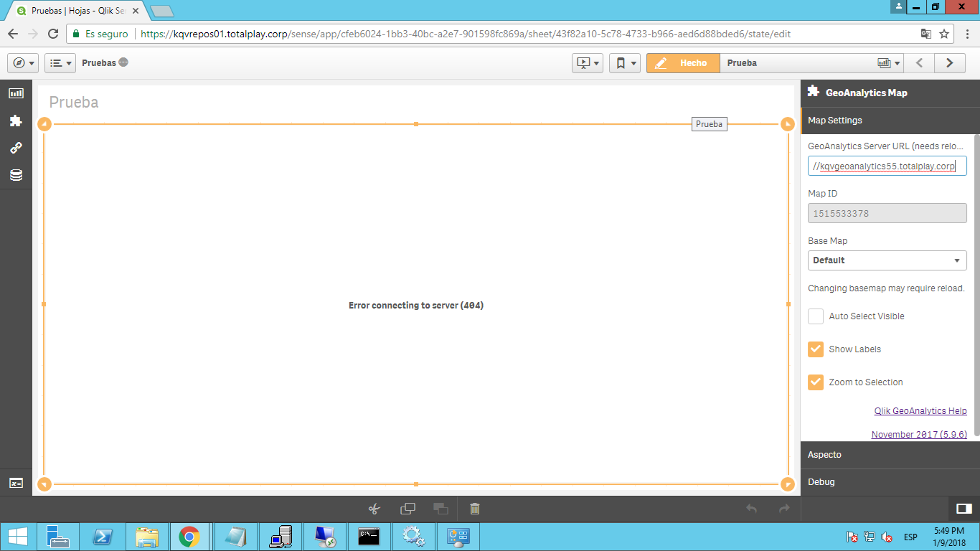Open the Base Map Default dropdown

[887, 260]
